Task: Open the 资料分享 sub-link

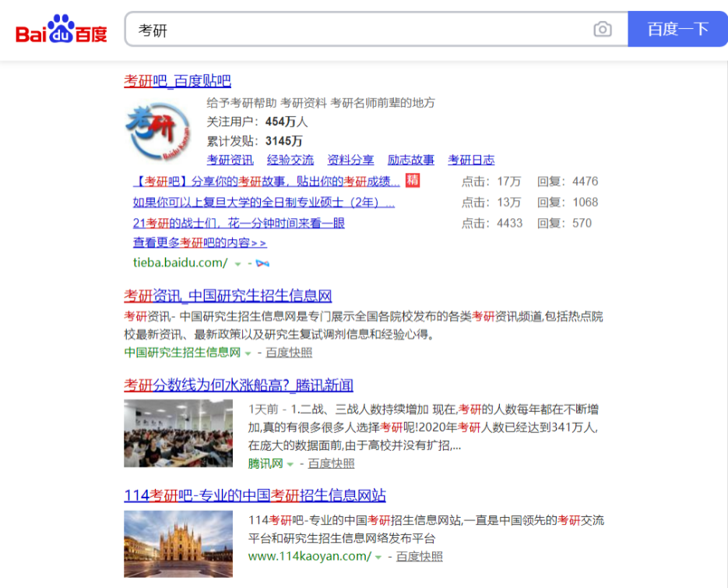Action: click(x=350, y=160)
